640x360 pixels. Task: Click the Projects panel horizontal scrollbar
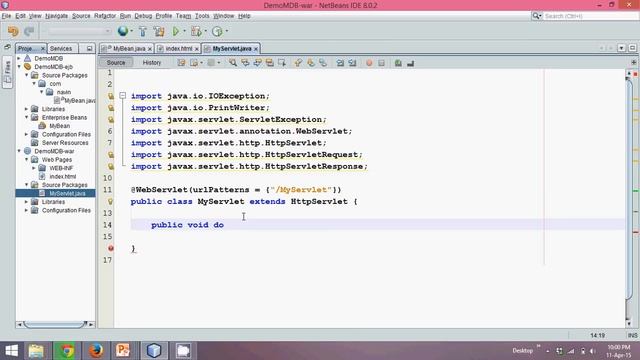pos(55,324)
